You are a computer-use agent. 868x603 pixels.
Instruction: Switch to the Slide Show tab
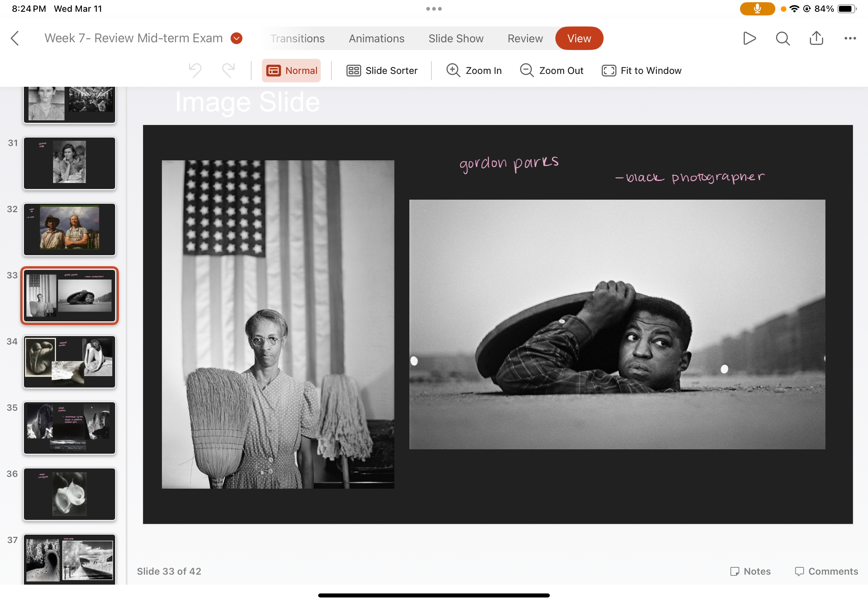(x=456, y=39)
